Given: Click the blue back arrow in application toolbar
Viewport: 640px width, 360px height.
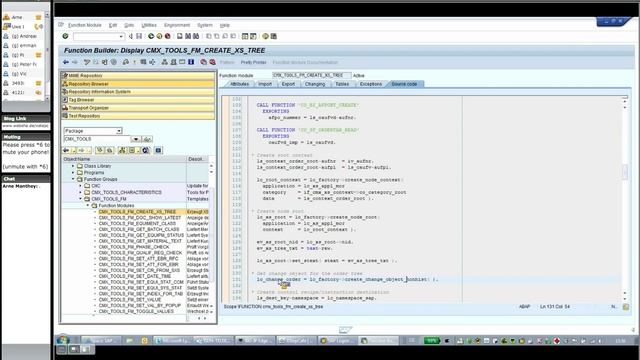Looking at the screenshot, I should [x=66, y=62].
